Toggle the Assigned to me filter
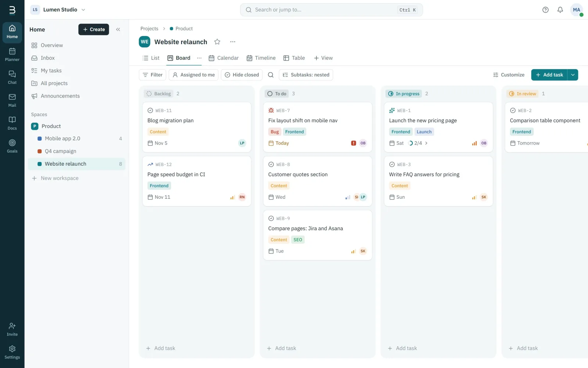 [x=194, y=75]
